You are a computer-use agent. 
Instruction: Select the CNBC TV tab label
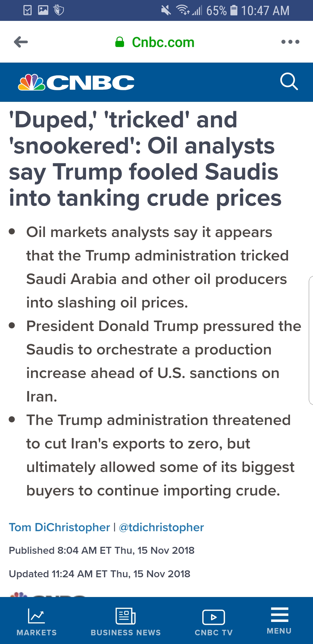[214, 633]
